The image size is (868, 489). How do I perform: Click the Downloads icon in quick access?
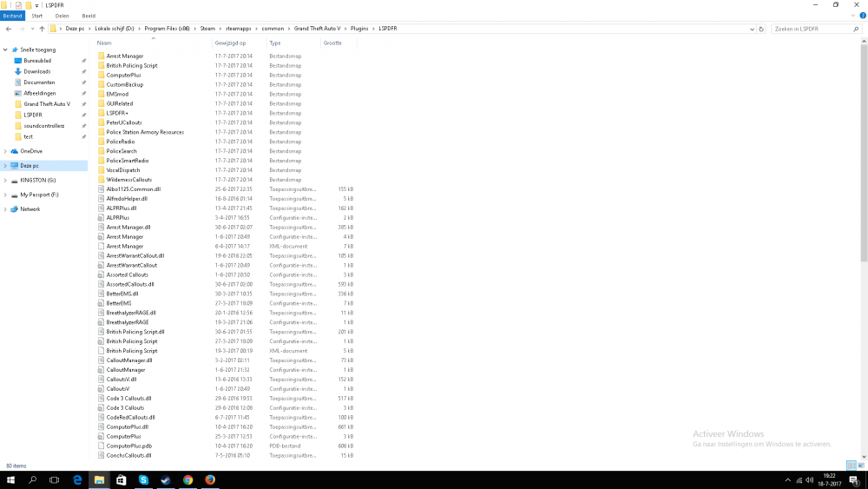point(17,71)
